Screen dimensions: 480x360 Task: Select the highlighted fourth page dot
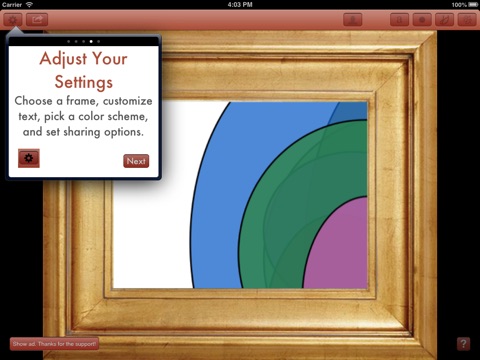click(x=91, y=42)
